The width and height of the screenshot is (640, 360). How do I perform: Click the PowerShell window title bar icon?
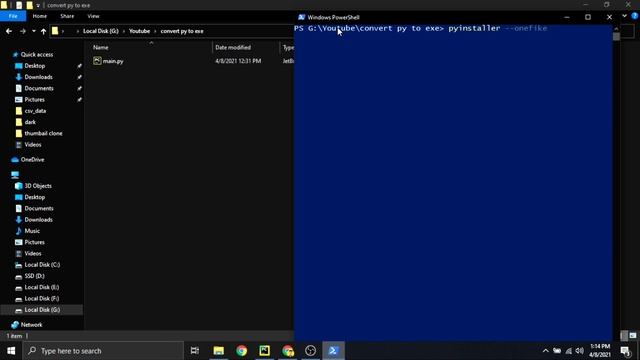click(301, 17)
